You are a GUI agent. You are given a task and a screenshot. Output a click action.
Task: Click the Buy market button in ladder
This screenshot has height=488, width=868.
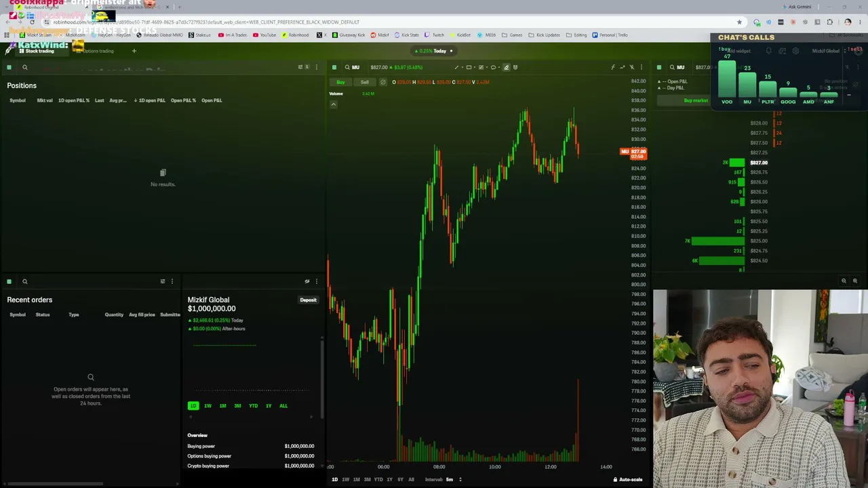click(696, 100)
